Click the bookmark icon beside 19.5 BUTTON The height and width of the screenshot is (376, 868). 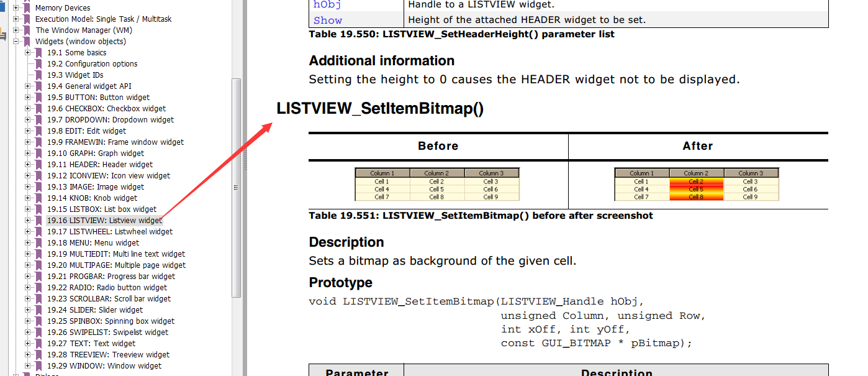click(x=38, y=98)
